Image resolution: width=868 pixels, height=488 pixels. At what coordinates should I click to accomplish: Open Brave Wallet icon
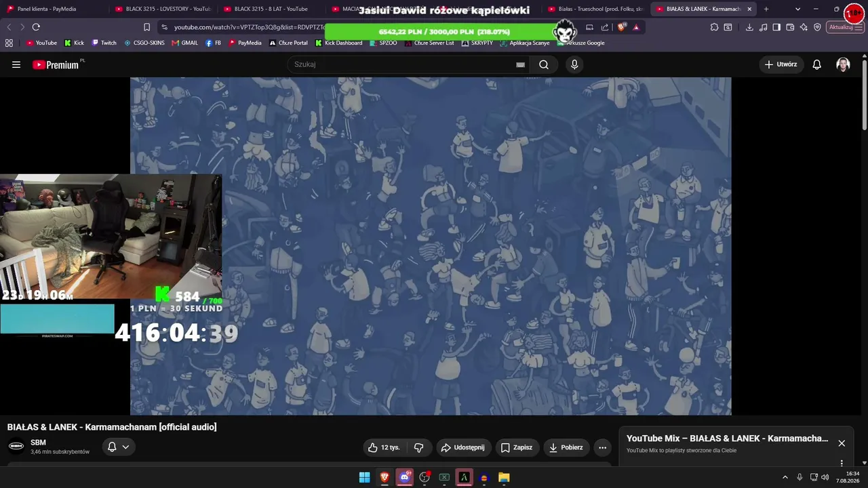pyautogui.click(x=790, y=27)
